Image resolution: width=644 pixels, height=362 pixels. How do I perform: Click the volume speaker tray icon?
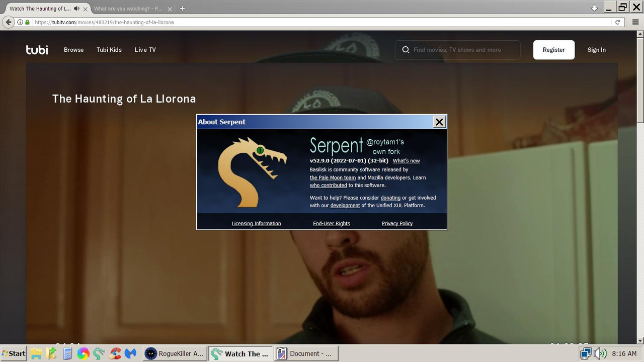(x=600, y=353)
